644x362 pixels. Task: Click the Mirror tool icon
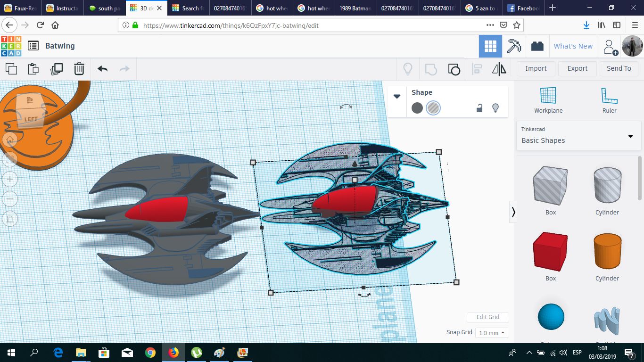(499, 69)
